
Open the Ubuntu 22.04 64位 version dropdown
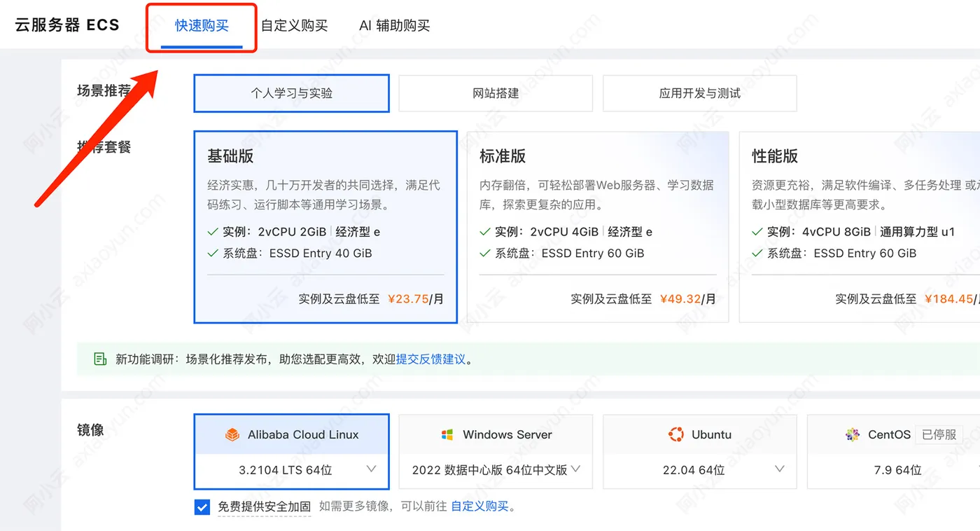[700, 470]
